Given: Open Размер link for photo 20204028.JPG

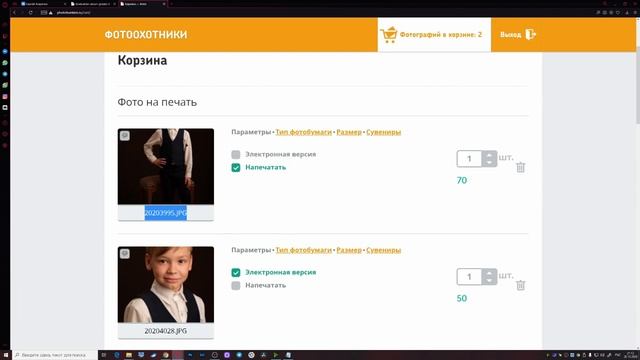Looking at the screenshot, I should click(349, 250).
